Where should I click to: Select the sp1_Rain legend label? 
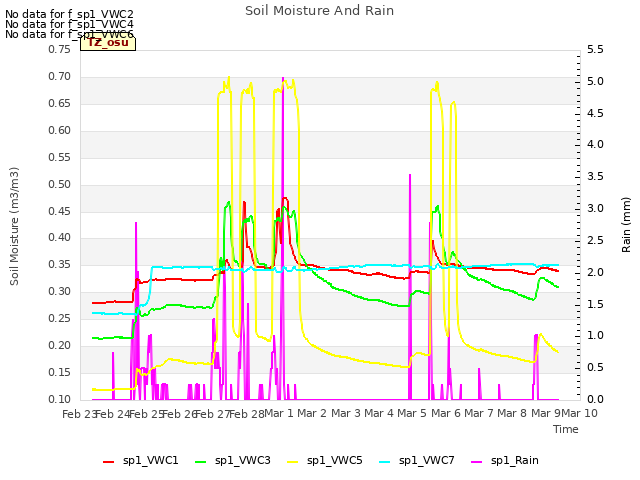coord(515,460)
